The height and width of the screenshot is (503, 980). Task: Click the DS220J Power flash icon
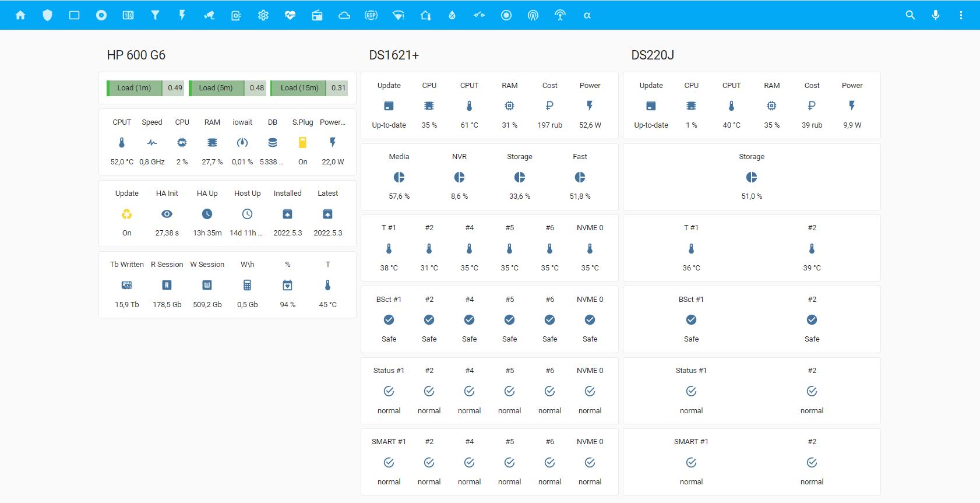pos(852,105)
